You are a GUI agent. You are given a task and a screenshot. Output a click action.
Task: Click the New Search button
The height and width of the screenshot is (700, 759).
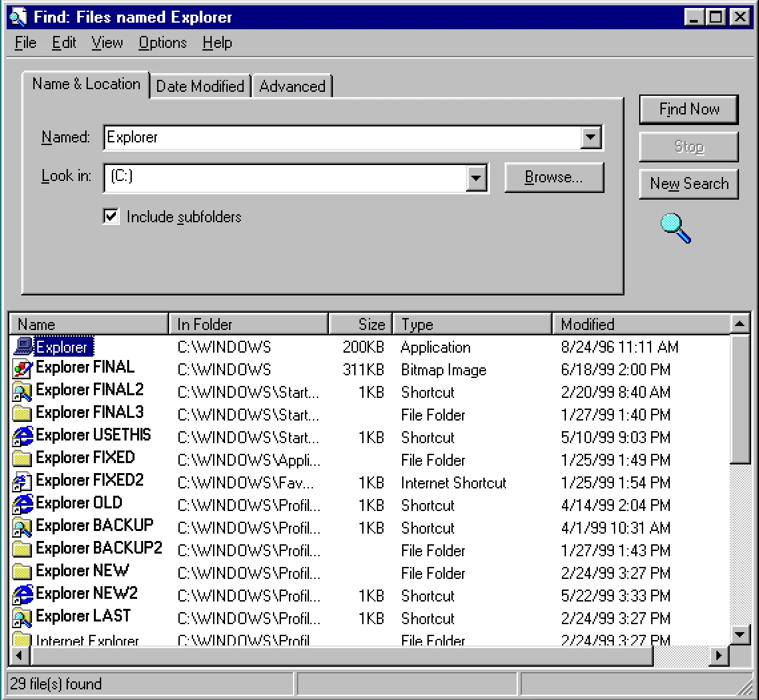pyautogui.click(x=689, y=184)
